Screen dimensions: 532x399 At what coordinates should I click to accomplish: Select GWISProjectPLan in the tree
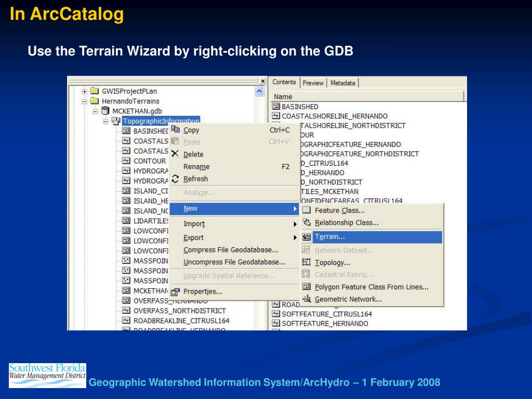(129, 91)
